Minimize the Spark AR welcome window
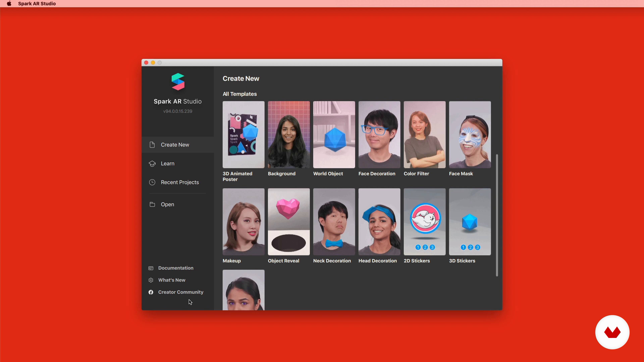Image resolution: width=644 pixels, height=362 pixels. [x=153, y=63]
